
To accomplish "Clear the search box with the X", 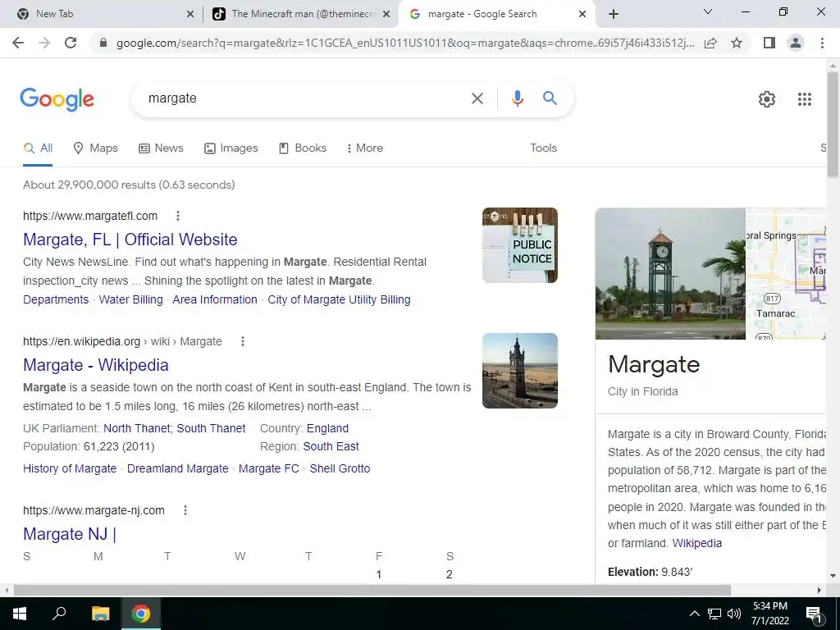I will [477, 98].
